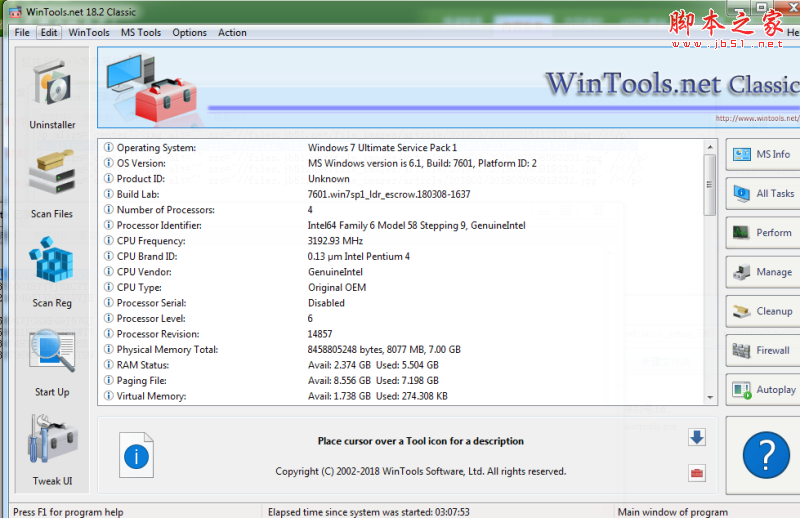The image size is (800, 518).
Task: Select the 'Windows 7 Ultimate Service Pack 1' value
Action: [382, 147]
